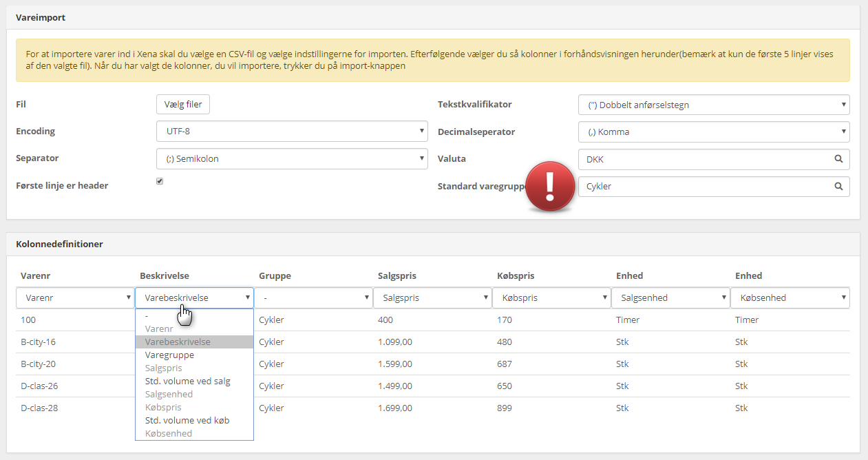The width and height of the screenshot is (868, 460).
Task: Click the red exclamation warning icon
Action: tap(549, 187)
